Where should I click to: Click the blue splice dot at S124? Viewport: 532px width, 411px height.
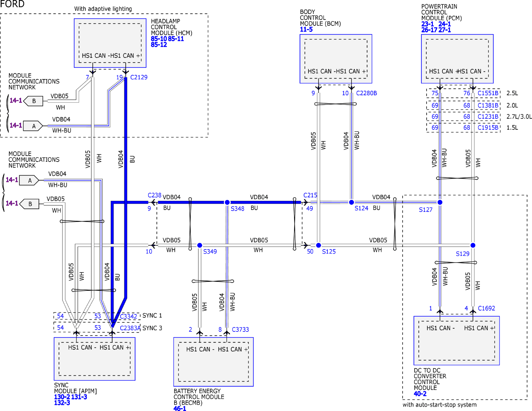[x=351, y=202]
